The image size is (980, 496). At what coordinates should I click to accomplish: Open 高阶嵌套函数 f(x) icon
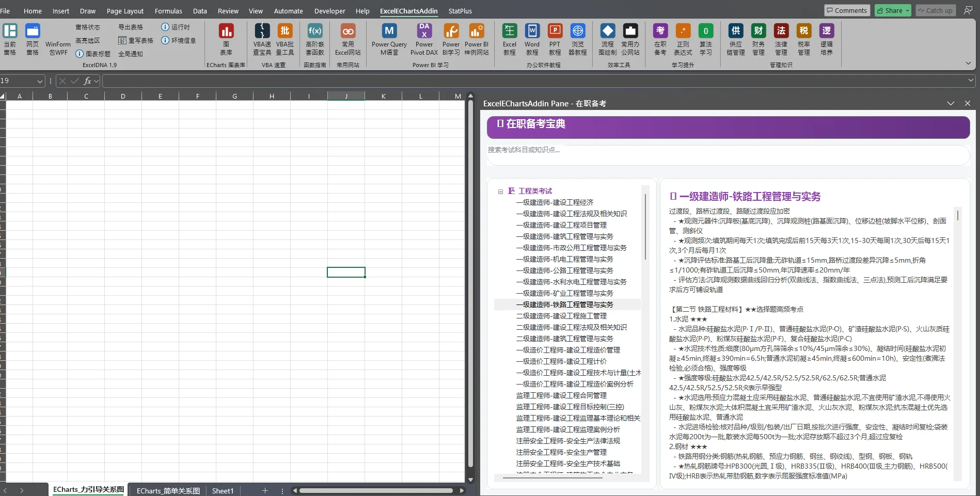314,30
